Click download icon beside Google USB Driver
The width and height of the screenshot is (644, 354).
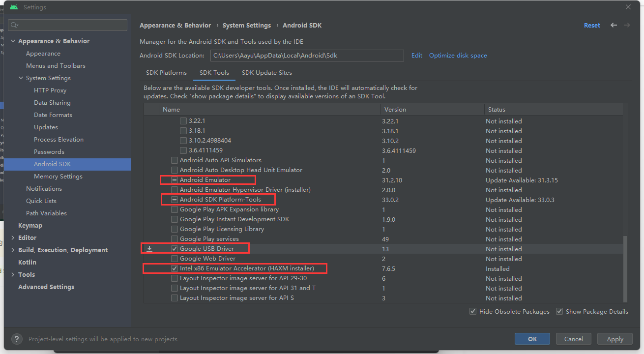tap(149, 249)
